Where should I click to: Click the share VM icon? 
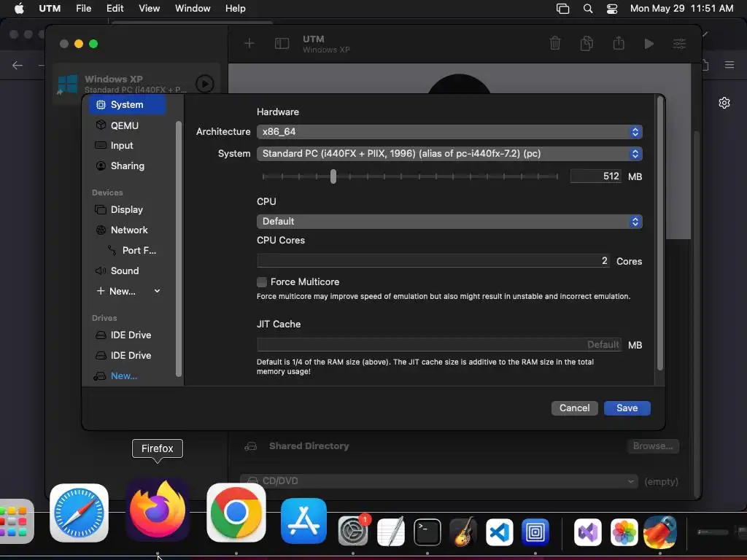point(619,43)
